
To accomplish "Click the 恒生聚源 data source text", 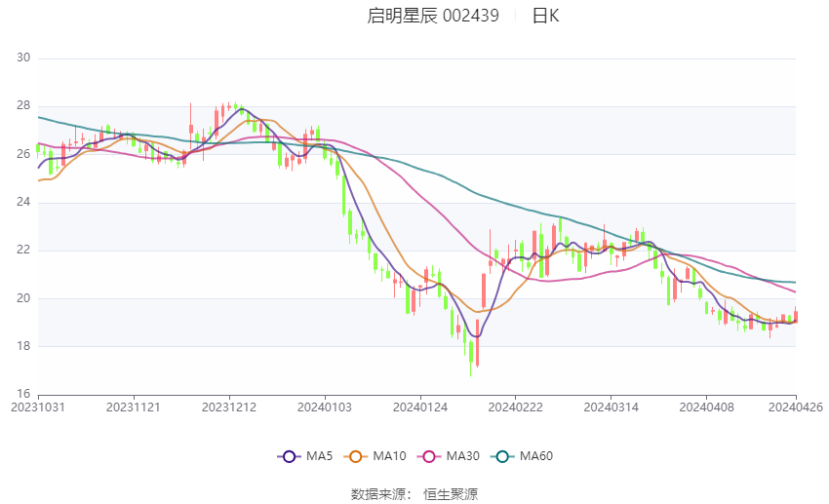I will point(451,494).
